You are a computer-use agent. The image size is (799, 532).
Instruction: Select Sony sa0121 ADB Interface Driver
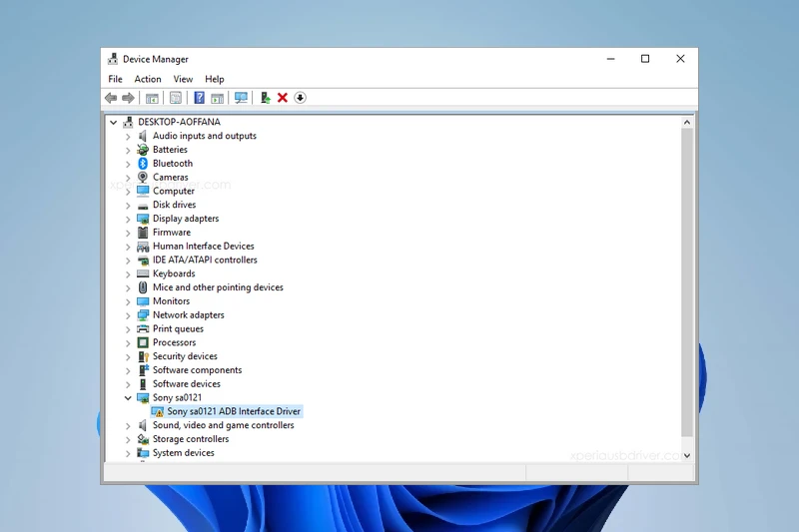pos(233,411)
